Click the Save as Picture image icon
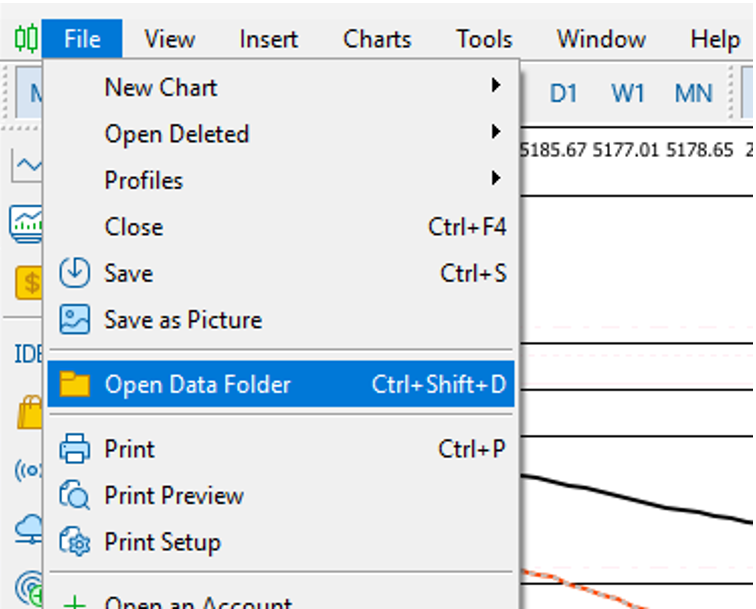The height and width of the screenshot is (609, 756). 74,319
